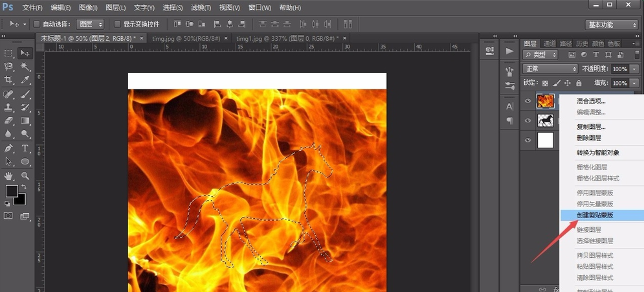Expand the 不透明度 opacity dropdown arrow
This screenshot has width=644, height=292.
(632, 69)
